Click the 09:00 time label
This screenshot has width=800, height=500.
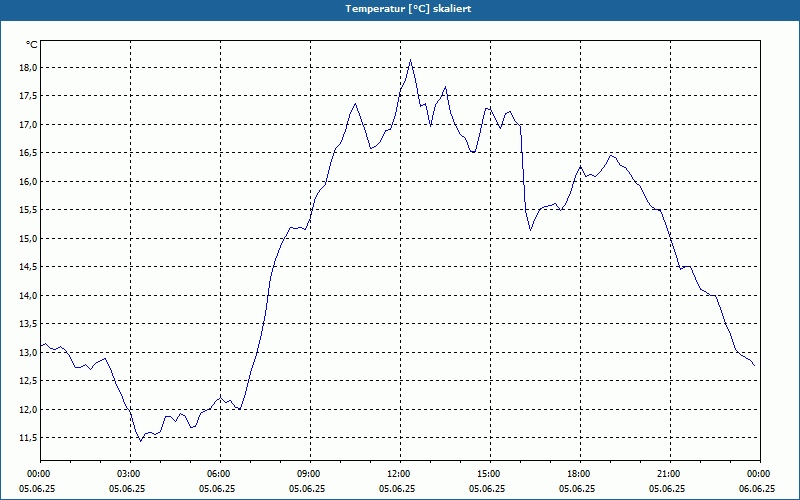click(310, 474)
